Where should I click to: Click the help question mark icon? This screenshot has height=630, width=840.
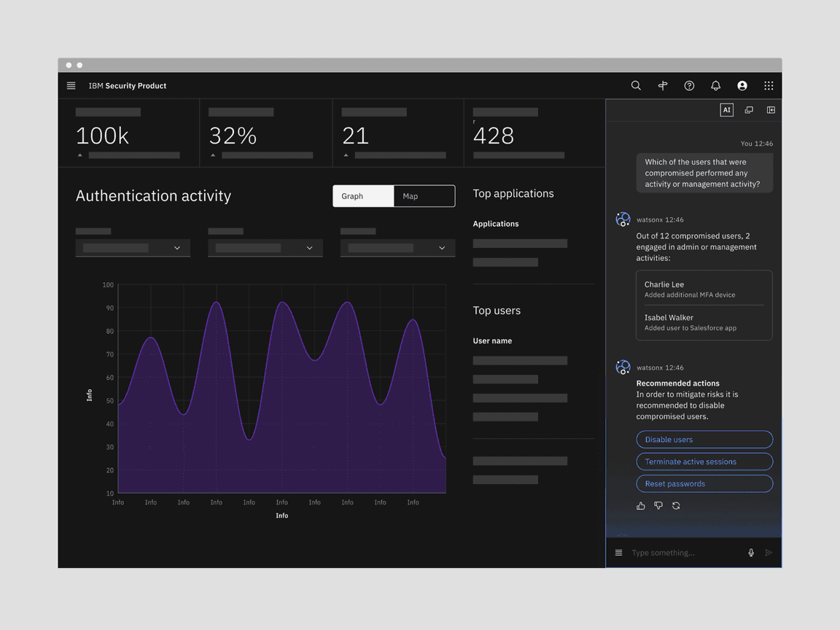click(x=689, y=85)
